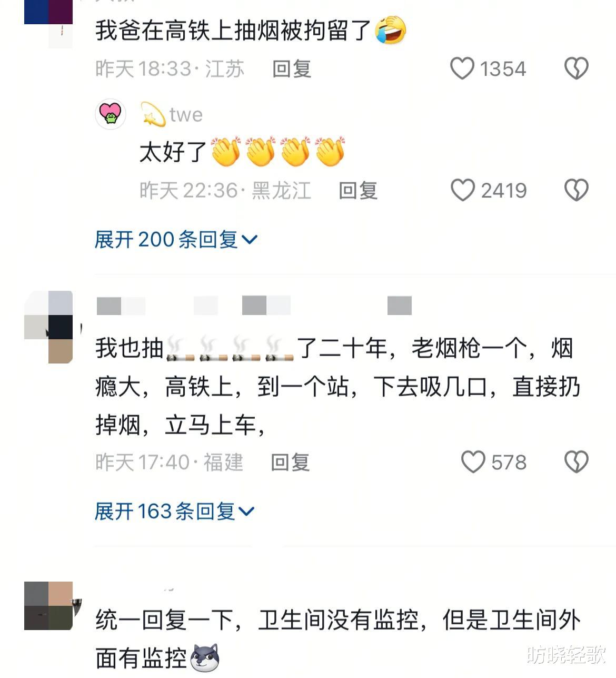The image size is (616, 678).
Task: Tap the blurred username of Fujian commenter
Action: pyautogui.click(x=254, y=306)
